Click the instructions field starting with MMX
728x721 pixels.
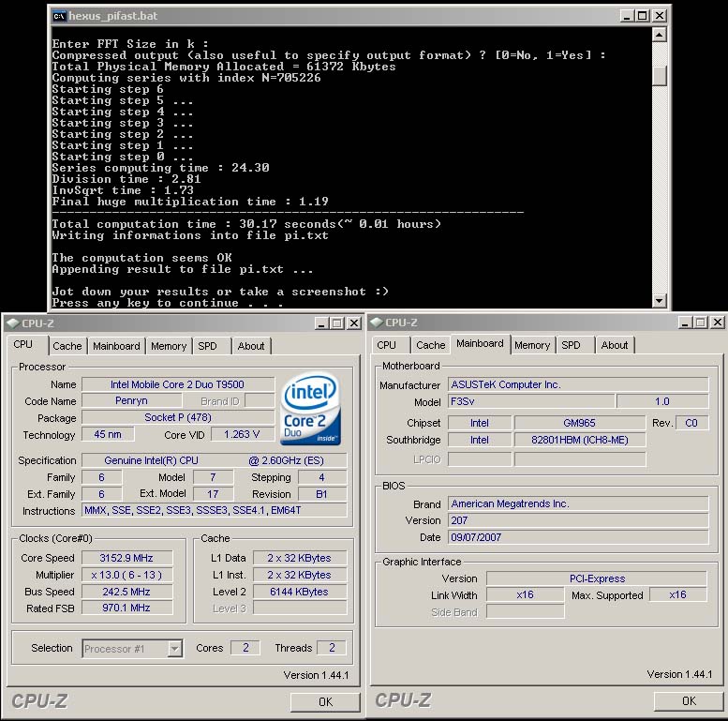[214, 510]
